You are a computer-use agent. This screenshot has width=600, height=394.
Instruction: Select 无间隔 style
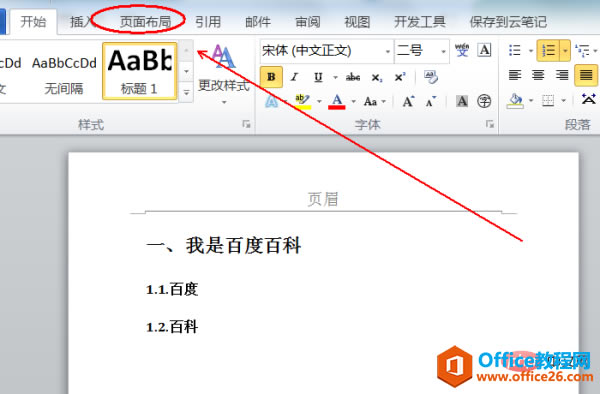(64, 72)
